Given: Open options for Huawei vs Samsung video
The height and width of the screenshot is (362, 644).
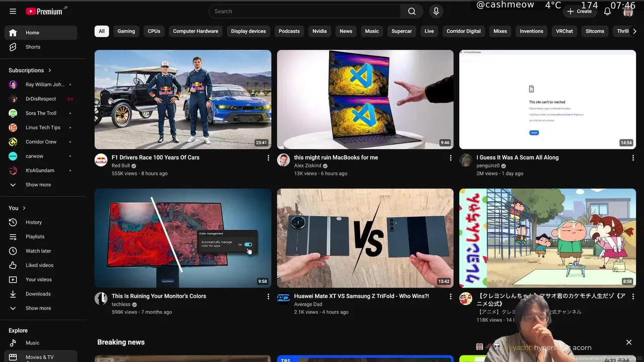Looking at the screenshot, I should (x=450, y=297).
